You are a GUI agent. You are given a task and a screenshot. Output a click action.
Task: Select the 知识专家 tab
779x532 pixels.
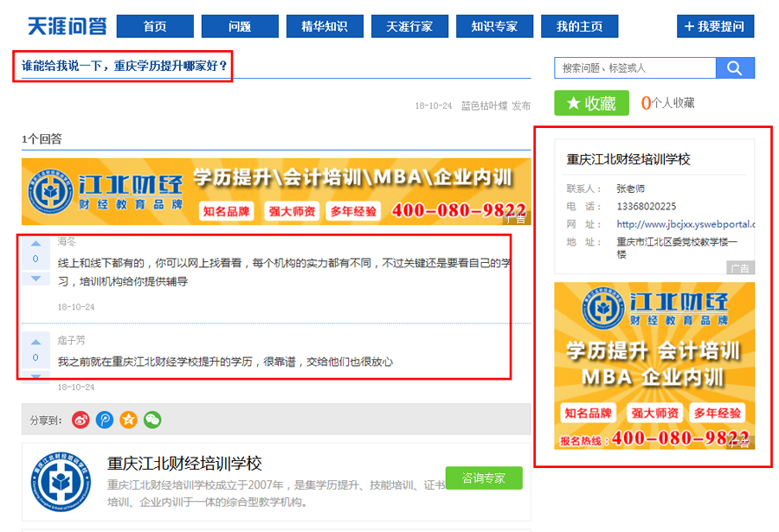[495, 26]
